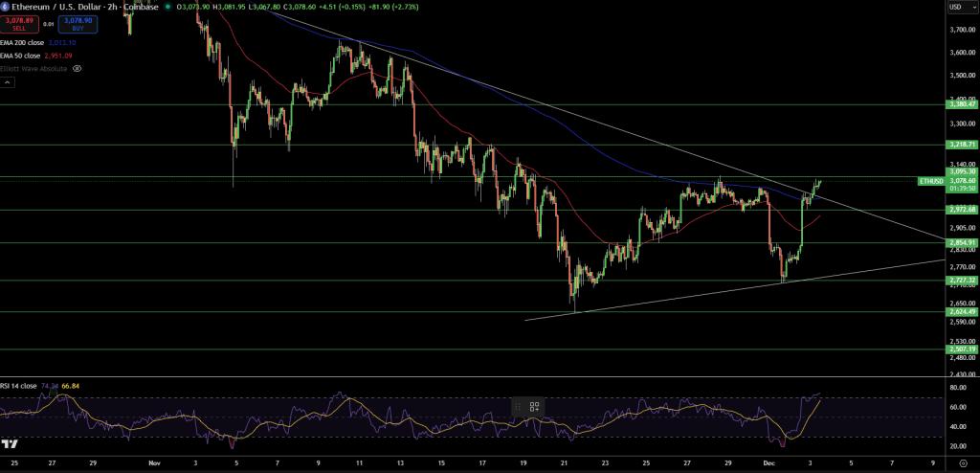Click the 3,380.47 horizontal level label
The width and height of the screenshot is (980, 473).
(961, 104)
